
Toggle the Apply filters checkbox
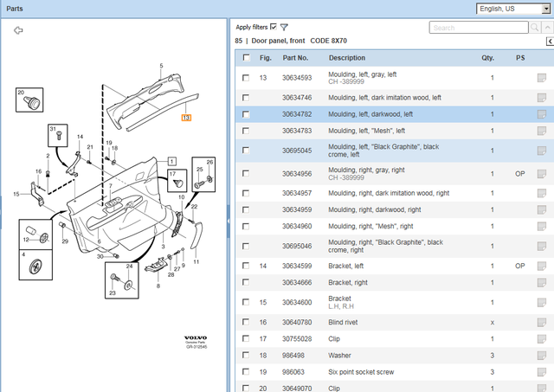[274, 27]
